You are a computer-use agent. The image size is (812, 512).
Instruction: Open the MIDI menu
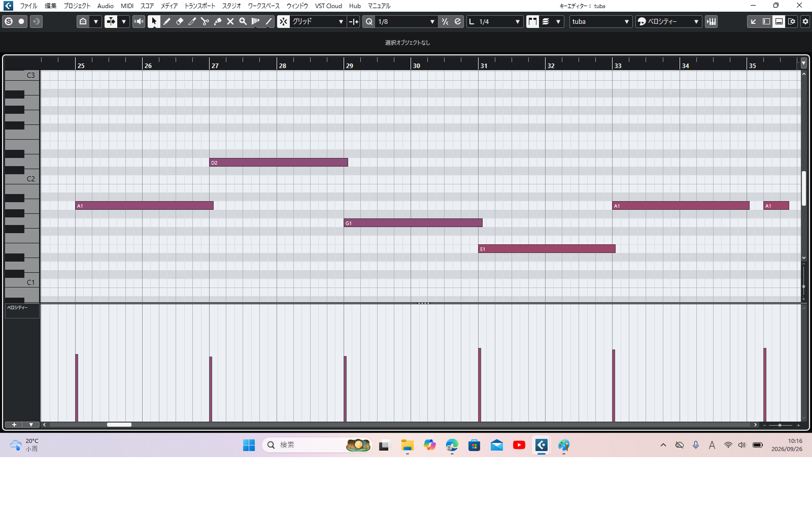tap(127, 6)
